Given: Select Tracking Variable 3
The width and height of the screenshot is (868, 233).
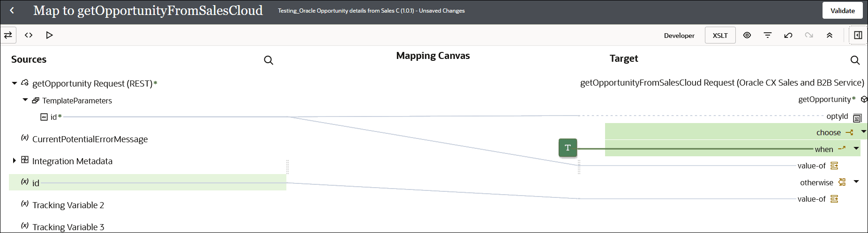Looking at the screenshot, I should (68, 227).
